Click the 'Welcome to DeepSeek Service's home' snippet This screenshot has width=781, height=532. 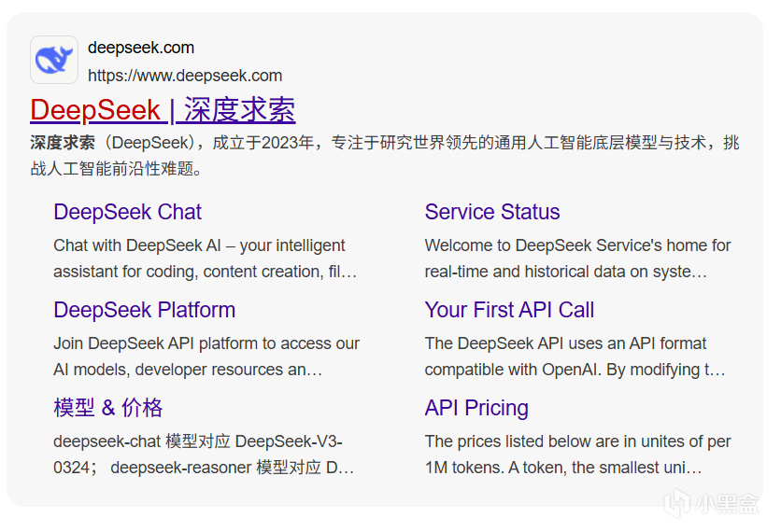pos(577,259)
